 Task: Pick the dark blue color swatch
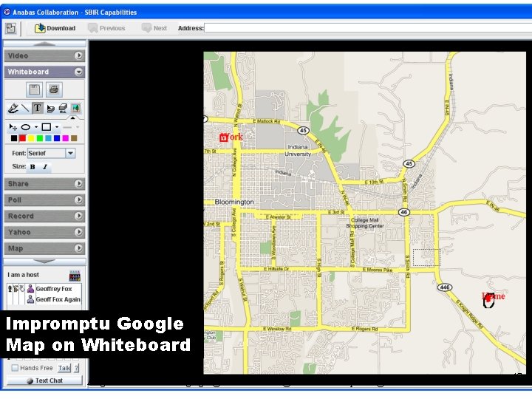pos(57,138)
